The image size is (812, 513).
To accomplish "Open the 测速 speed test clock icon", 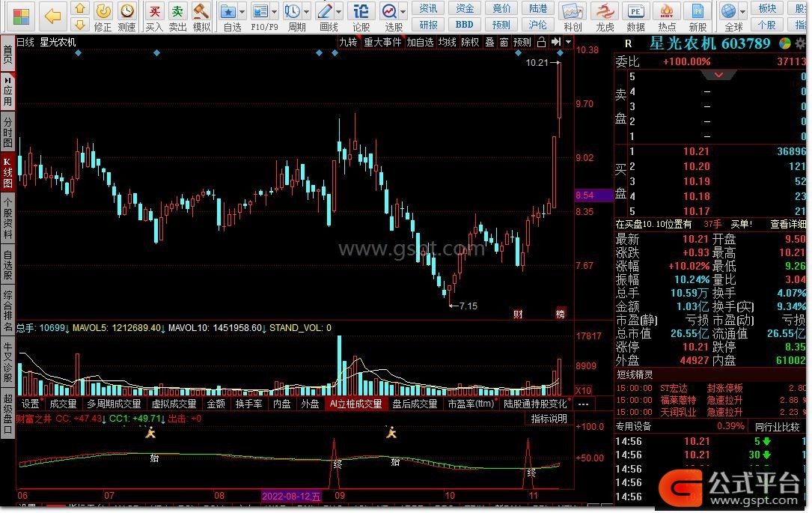I will coord(127,16).
